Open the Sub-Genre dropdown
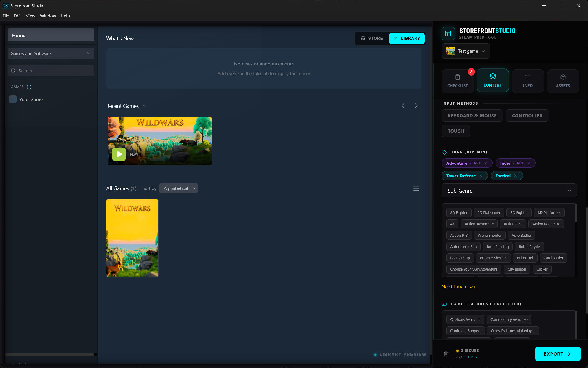Image resolution: width=588 pixels, height=368 pixels. pyautogui.click(x=509, y=191)
